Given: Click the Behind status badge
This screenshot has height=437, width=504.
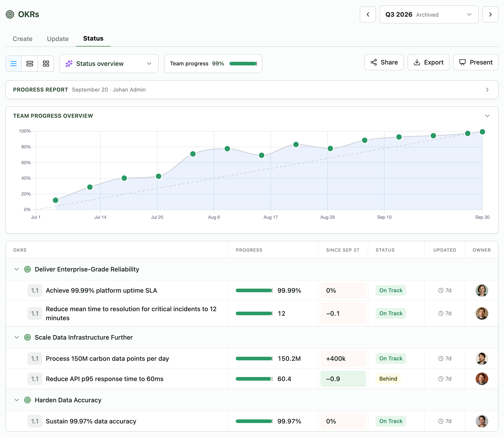Looking at the screenshot, I should point(388,379).
